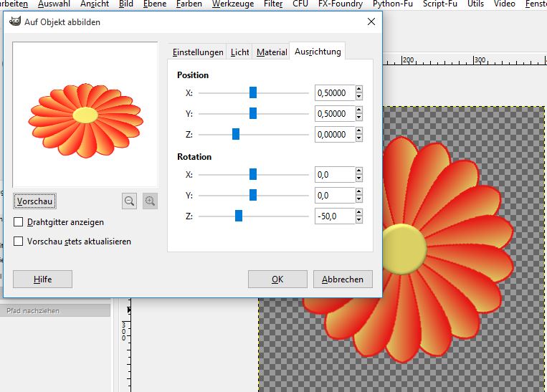Increase Rotation Y value with up arrow
The width and height of the screenshot is (547, 392).
tap(358, 192)
